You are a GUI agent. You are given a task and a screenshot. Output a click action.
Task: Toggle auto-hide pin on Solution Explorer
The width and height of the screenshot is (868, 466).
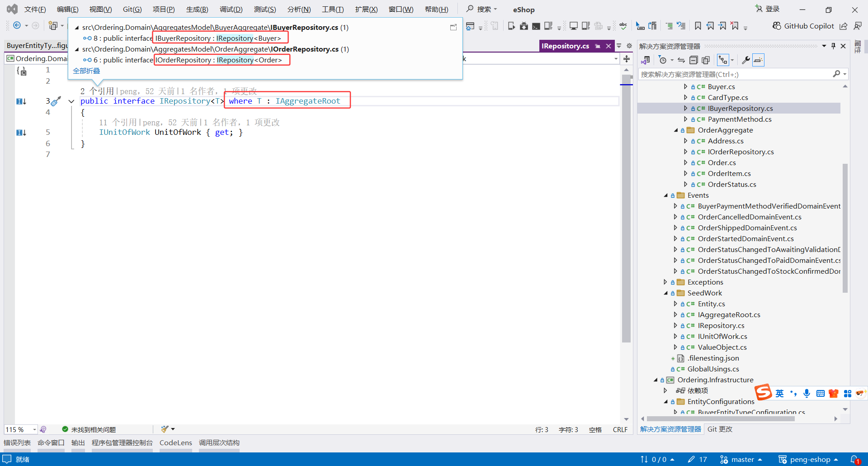coord(834,46)
